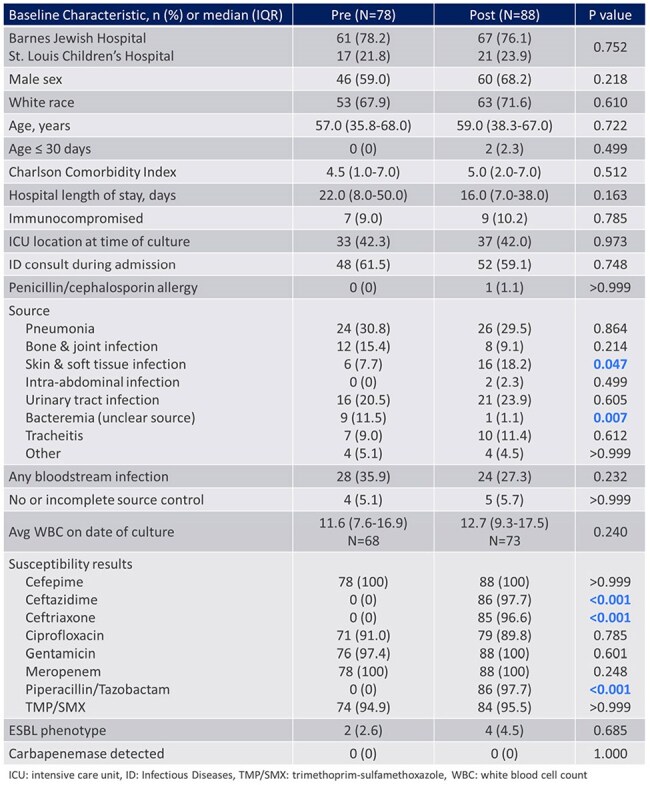Click the P value column header
Screen dimensions: 650x785
[610, 15]
